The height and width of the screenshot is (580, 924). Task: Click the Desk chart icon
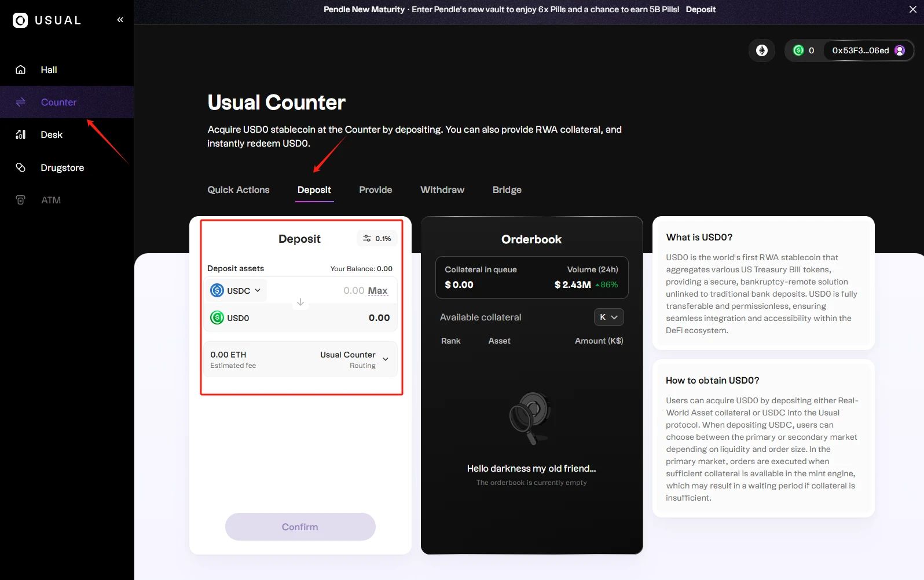20,134
